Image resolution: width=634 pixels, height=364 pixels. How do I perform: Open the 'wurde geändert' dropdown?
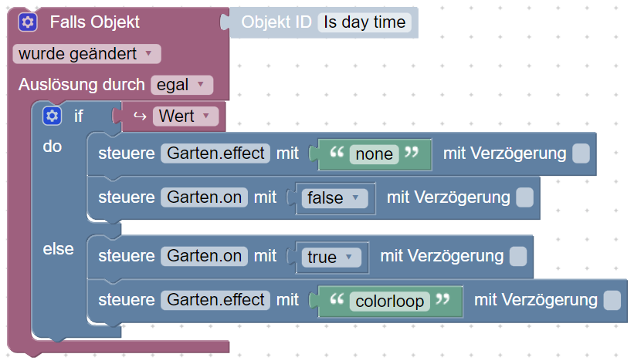[x=86, y=54]
